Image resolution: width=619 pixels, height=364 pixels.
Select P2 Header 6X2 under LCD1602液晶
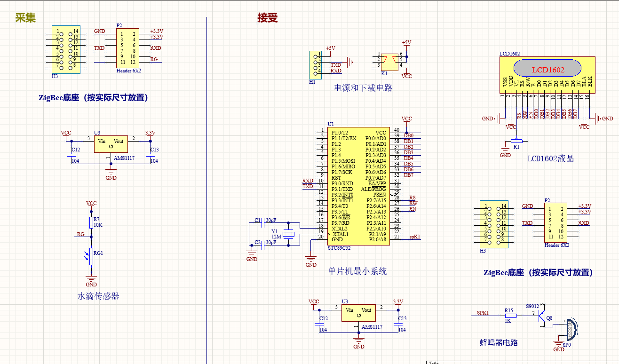tap(556, 223)
